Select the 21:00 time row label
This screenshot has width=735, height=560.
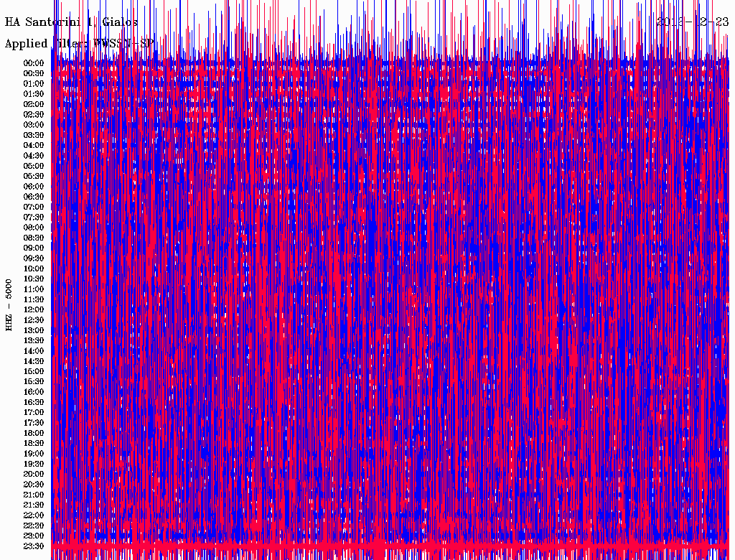point(34,495)
